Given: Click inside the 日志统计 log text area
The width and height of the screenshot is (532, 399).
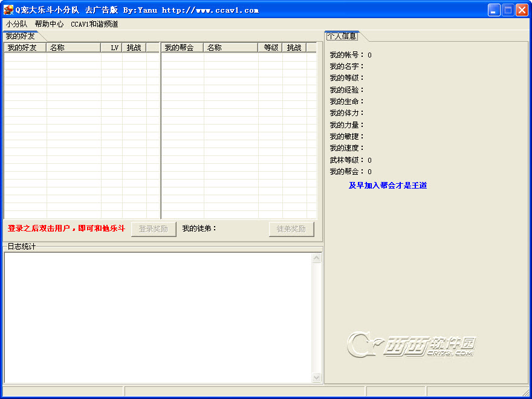Looking at the screenshot, I should pyautogui.click(x=157, y=317).
